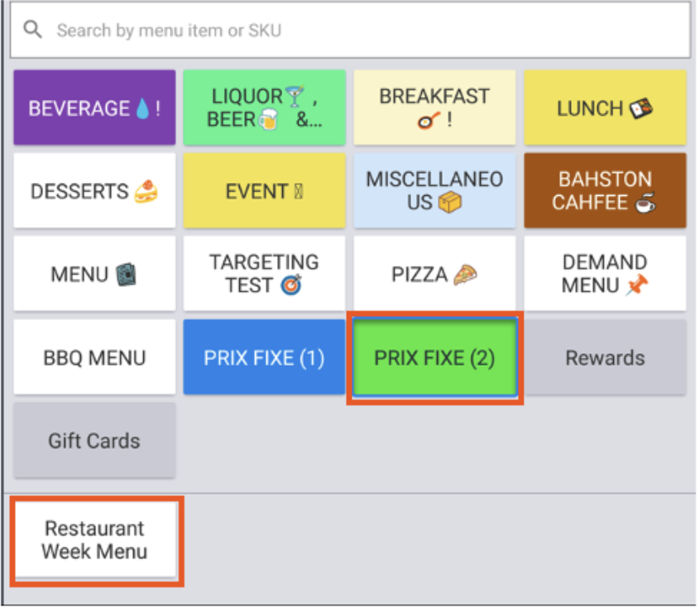Viewport: 700px width, 607px height.
Task: Select the BBQ MENU tile
Action: click(93, 357)
